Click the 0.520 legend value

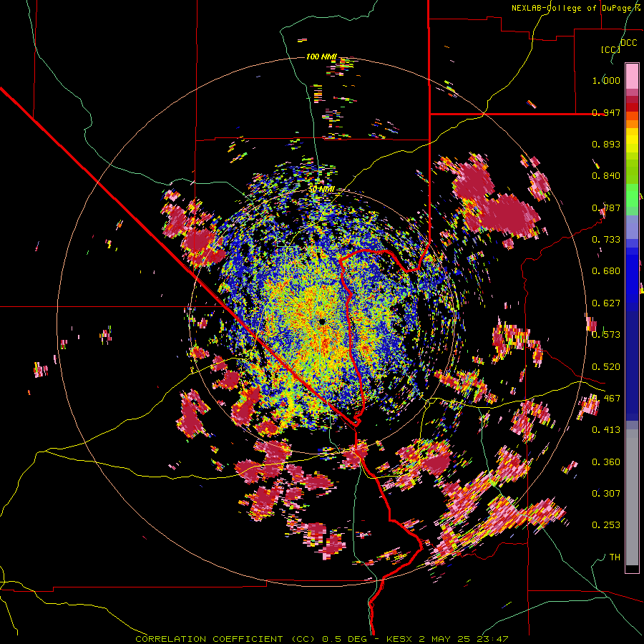pos(606,367)
